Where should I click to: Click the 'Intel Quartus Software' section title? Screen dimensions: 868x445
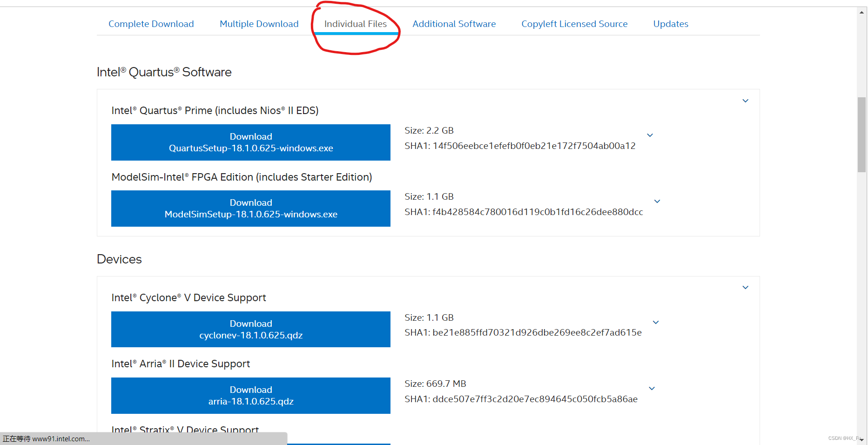164,72
